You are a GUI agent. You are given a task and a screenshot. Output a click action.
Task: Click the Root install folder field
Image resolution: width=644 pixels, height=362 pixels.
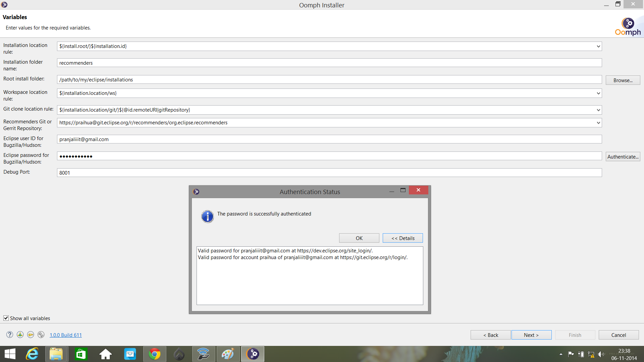click(329, 79)
